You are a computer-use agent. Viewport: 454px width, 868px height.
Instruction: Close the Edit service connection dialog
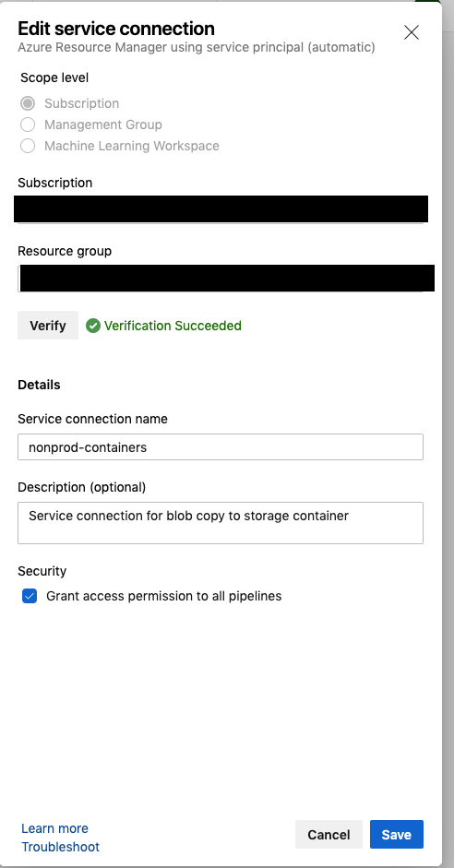tap(412, 32)
